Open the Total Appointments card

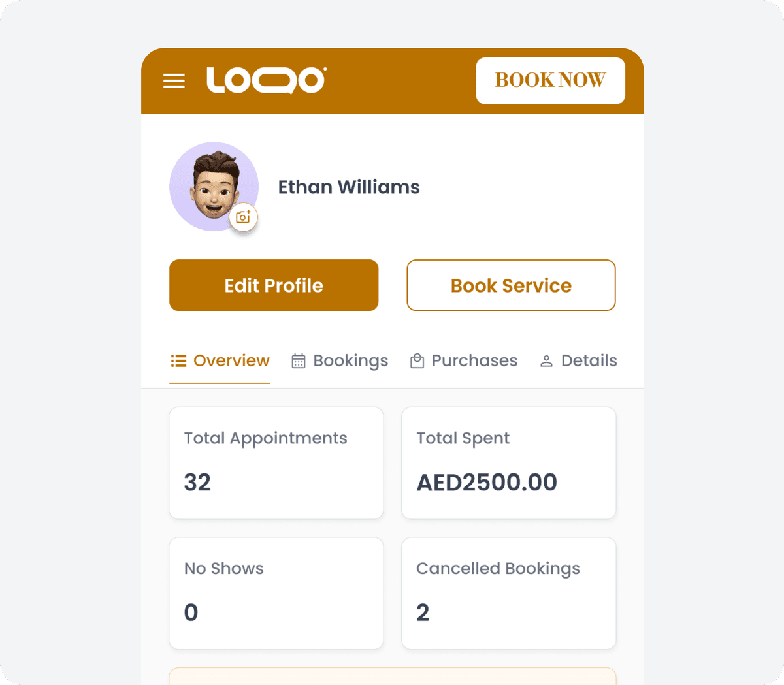(276, 463)
